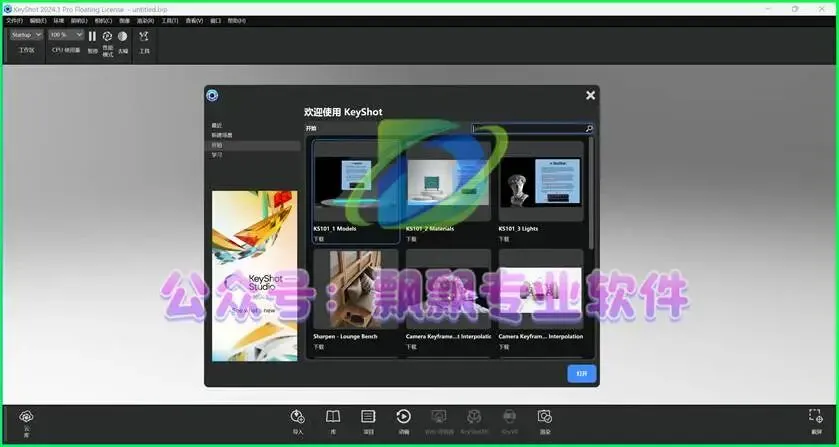Select the KS101_1 Models thumbnail
This screenshot has height=447, width=839.
(356, 181)
